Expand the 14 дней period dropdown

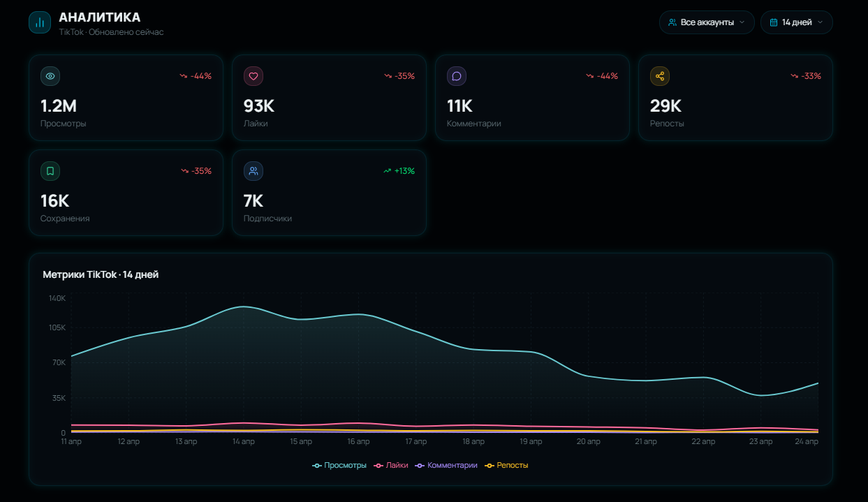click(796, 22)
